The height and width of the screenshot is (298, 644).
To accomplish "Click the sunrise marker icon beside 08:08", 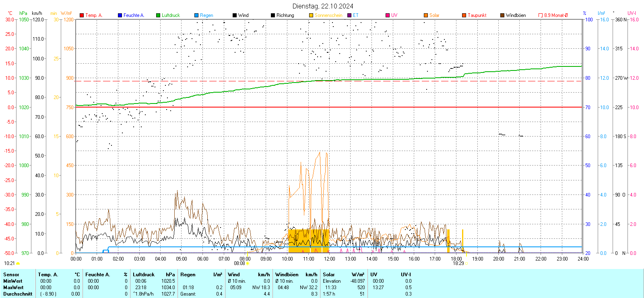I will click(248, 263).
